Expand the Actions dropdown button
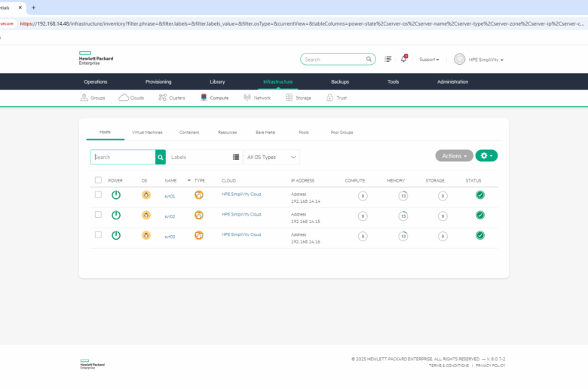The height and width of the screenshot is (389, 588). pyautogui.click(x=454, y=156)
